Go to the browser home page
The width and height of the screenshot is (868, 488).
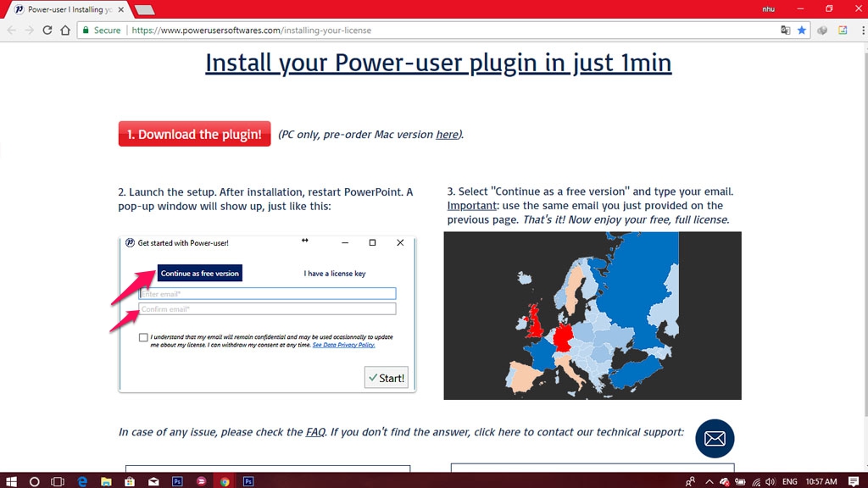click(x=65, y=30)
